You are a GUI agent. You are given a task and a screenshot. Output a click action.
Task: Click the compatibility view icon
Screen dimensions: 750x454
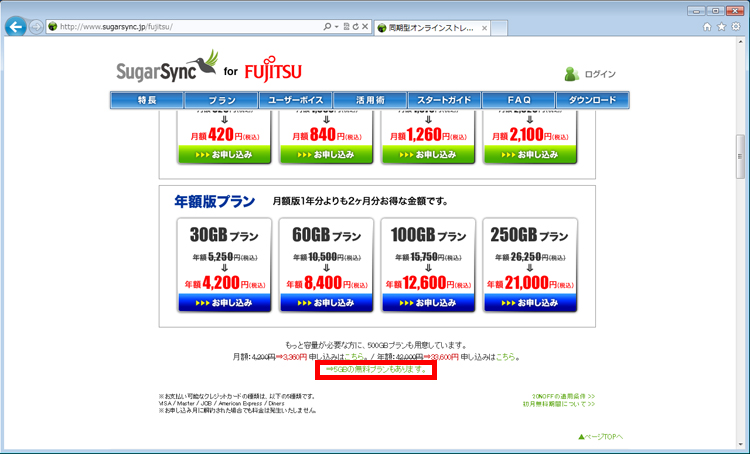point(346,27)
